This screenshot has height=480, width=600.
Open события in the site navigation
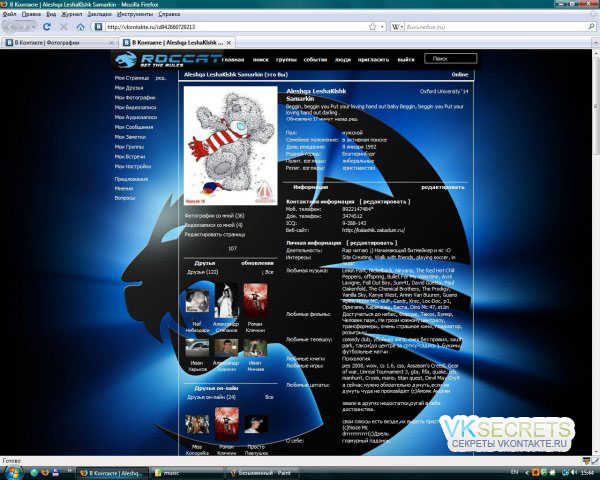point(315,60)
